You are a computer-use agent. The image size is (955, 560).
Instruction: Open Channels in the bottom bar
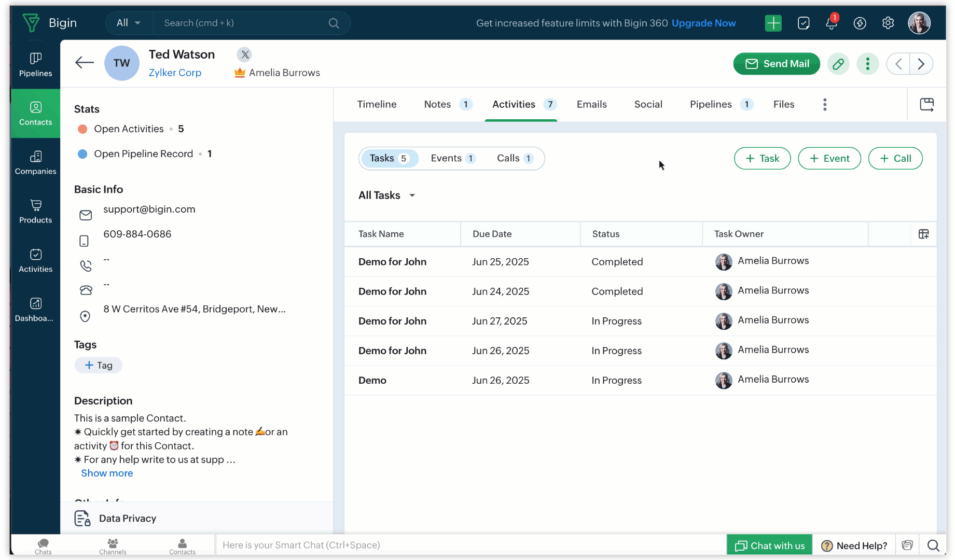click(113, 547)
